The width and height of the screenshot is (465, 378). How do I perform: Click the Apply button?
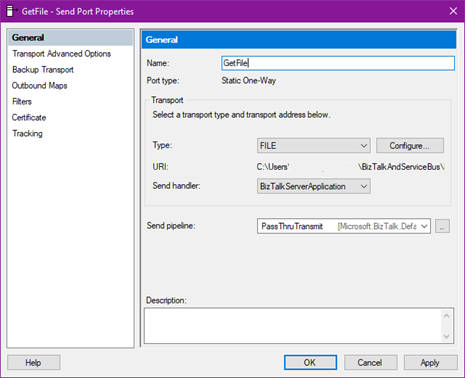(x=430, y=362)
